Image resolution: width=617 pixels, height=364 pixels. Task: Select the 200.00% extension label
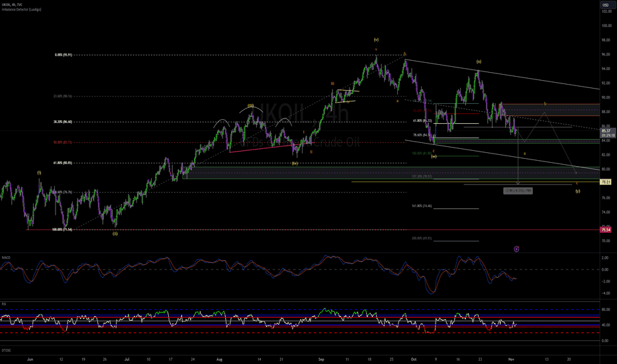(x=422, y=238)
